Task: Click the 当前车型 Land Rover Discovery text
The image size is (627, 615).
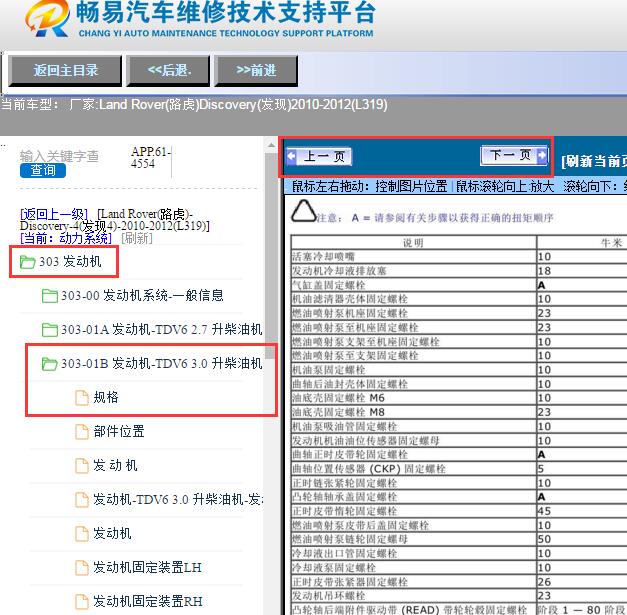Action: coord(194,105)
